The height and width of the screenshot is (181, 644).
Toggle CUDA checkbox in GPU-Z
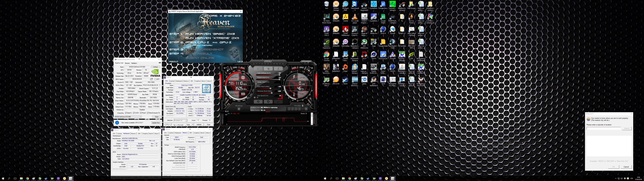point(134,113)
